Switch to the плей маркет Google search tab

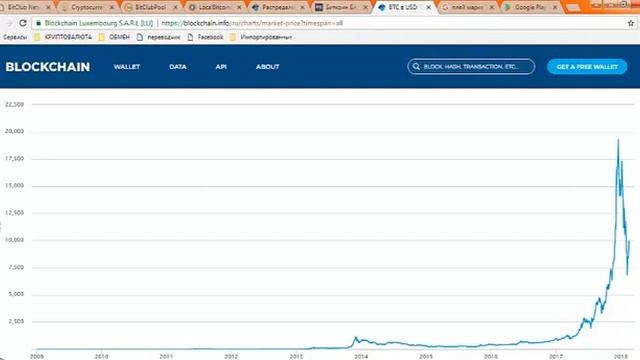[467, 7]
